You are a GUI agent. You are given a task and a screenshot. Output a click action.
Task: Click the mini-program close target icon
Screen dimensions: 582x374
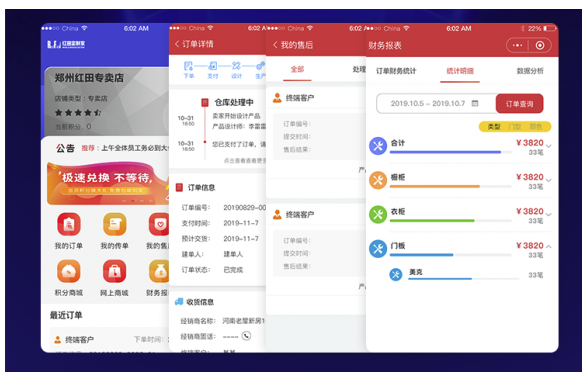point(540,45)
